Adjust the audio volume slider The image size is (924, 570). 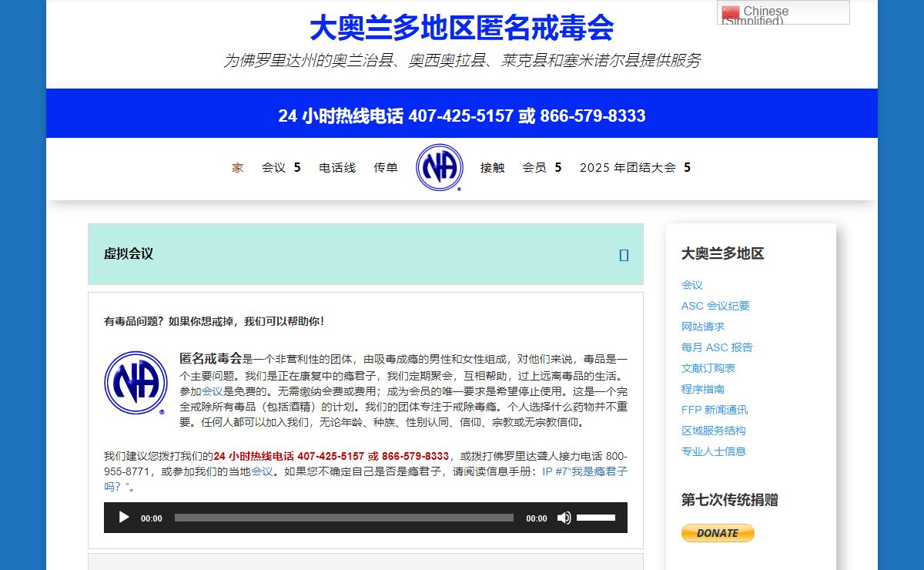tap(597, 518)
